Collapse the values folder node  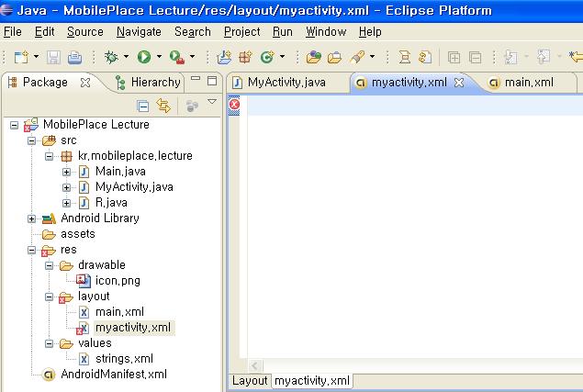tap(49, 343)
